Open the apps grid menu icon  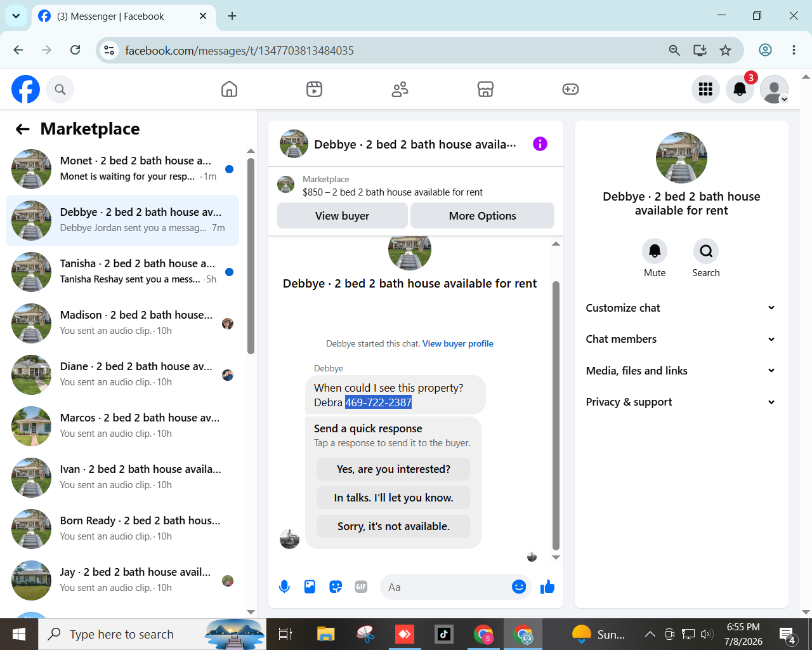(705, 90)
